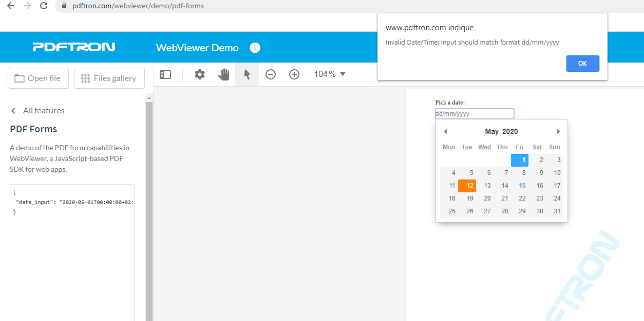Go to next month in calendar
The height and width of the screenshot is (321, 644).
click(x=558, y=131)
